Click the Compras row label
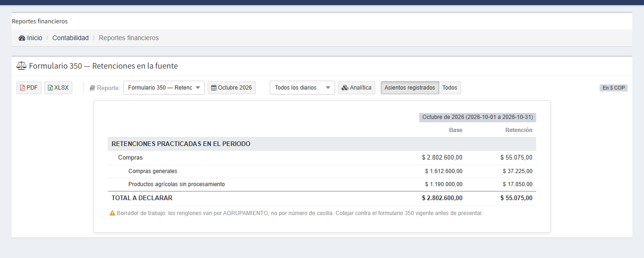The width and height of the screenshot is (644, 258). point(130,158)
